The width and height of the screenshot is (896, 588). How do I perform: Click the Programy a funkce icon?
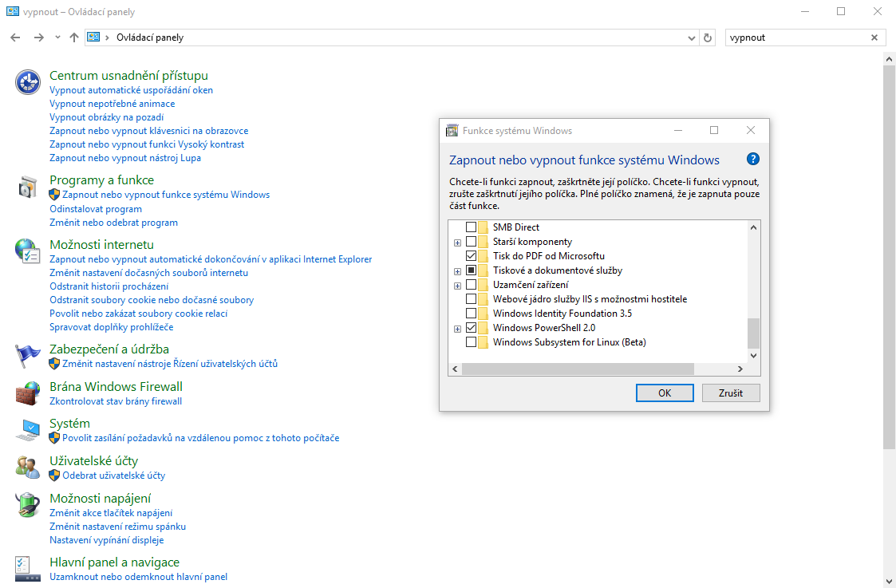point(27,186)
